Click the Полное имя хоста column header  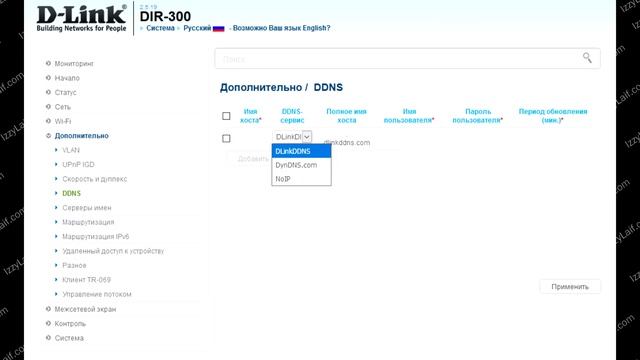347,116
